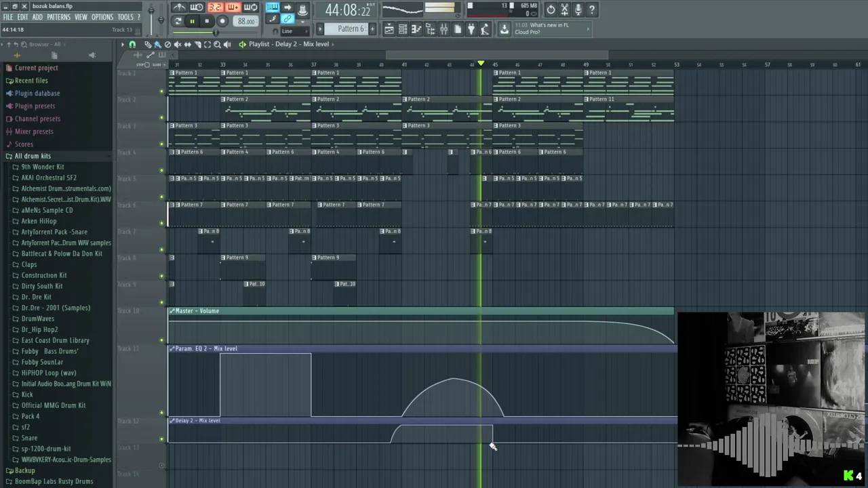Open the VIEW menu
The width and height of the screenshot is (868, 488).
pos(81,17)
